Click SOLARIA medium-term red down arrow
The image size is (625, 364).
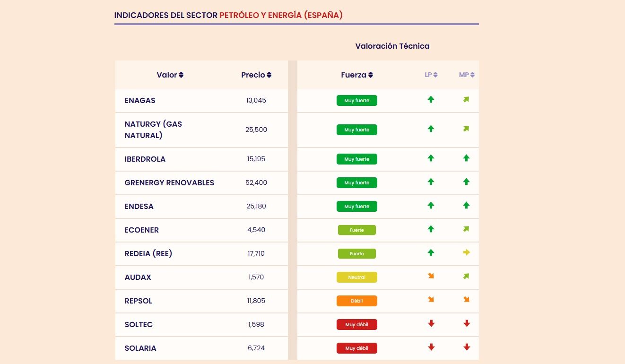click(x=467, y=347)
